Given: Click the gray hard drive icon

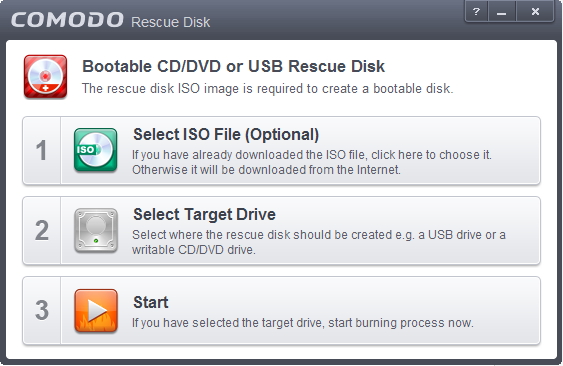Looking at the screenshot, I should (x=96, y=230).
